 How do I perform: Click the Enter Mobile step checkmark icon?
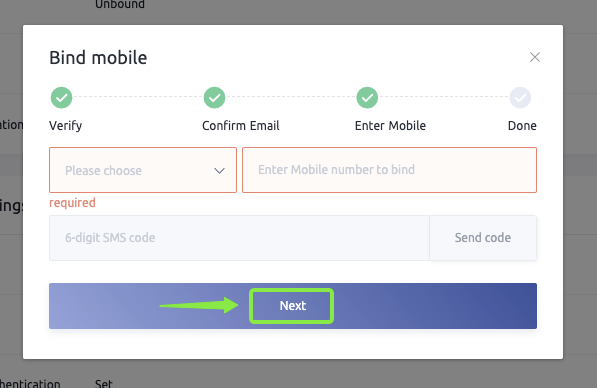pos(367,98)
